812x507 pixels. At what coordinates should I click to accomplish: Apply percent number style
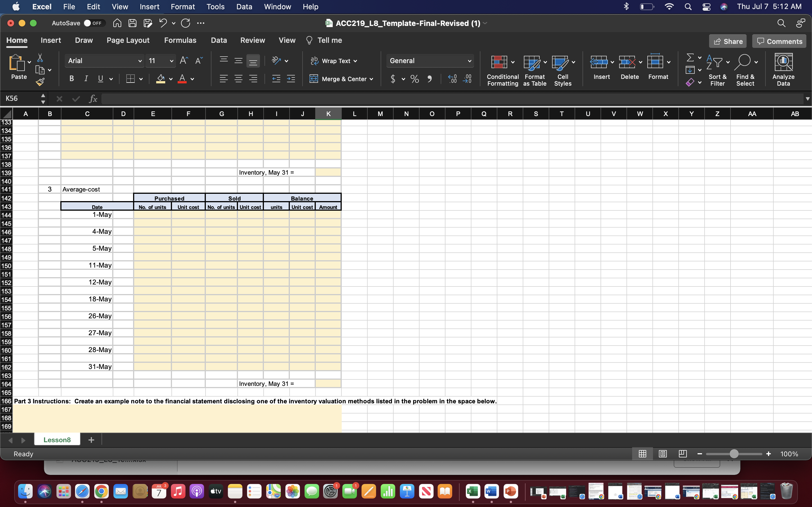click(414, 79)
